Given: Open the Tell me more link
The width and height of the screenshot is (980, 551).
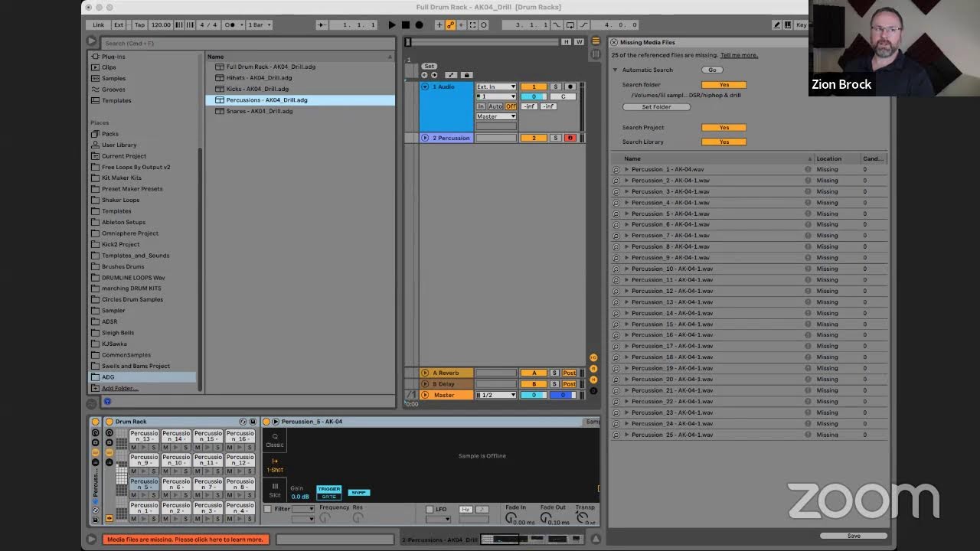Looking at the screenshot, I should click(x=739, y=55).
